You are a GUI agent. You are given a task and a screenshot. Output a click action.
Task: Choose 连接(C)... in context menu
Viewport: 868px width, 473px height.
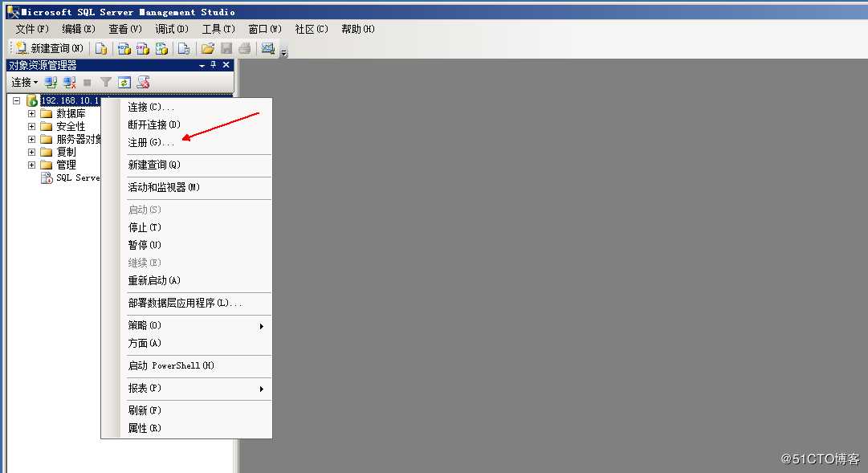coord(186,107)
